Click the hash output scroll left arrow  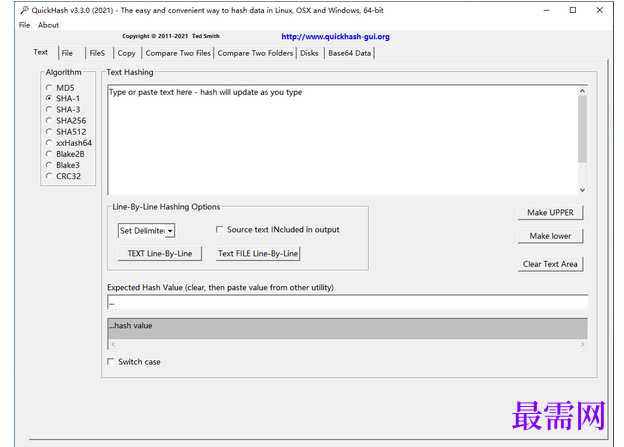coord(113,344)
